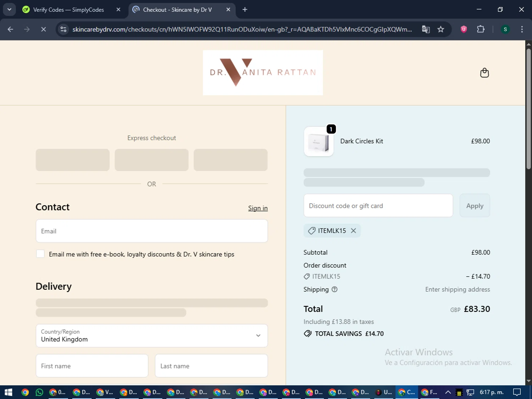Open the network icon in system tray
Viewport: 532px width, 399px height.
click(x=470, y=392)
